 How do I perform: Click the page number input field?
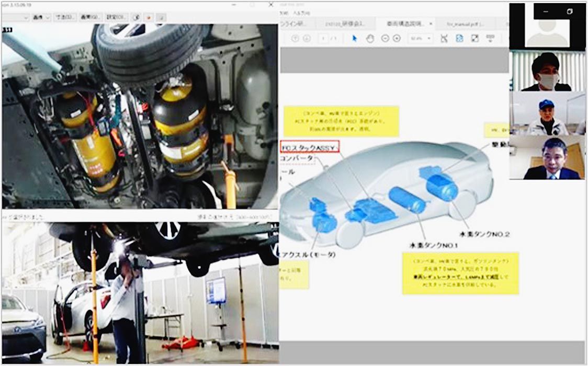pos(324,38)
